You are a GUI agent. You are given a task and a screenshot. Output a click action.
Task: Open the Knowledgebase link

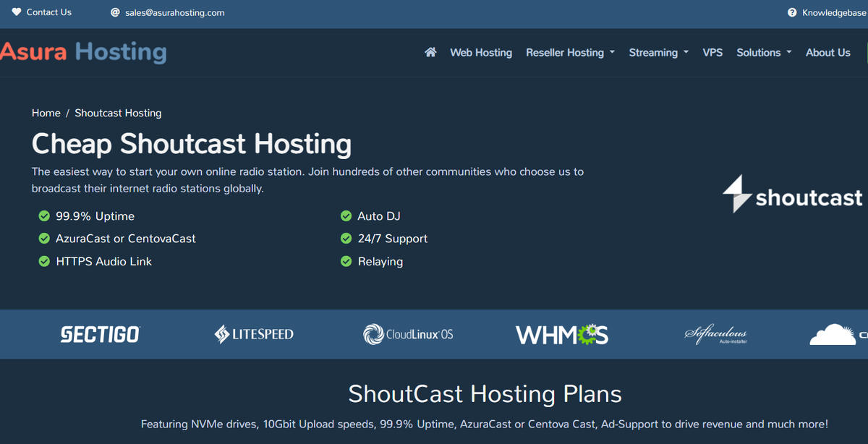[834, 13]
